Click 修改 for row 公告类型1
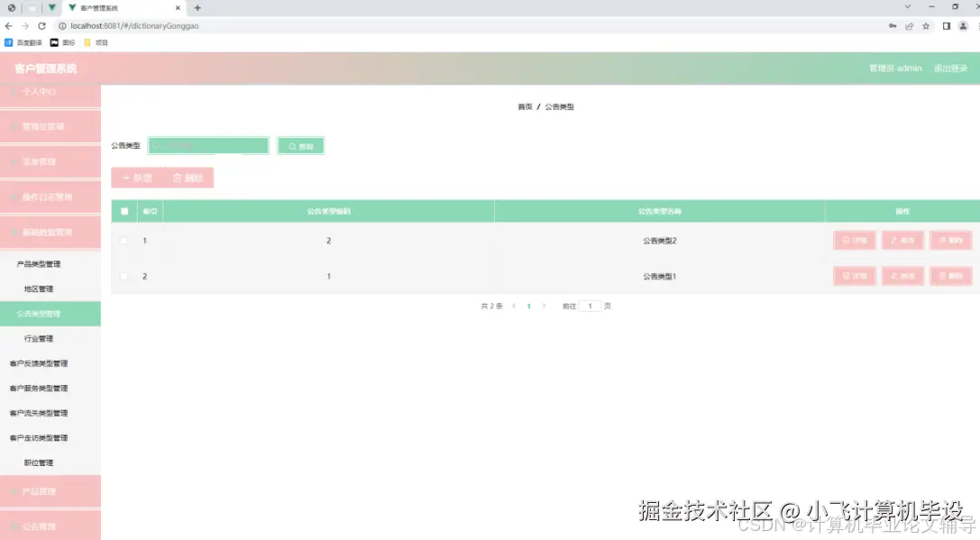 point(902,276)
